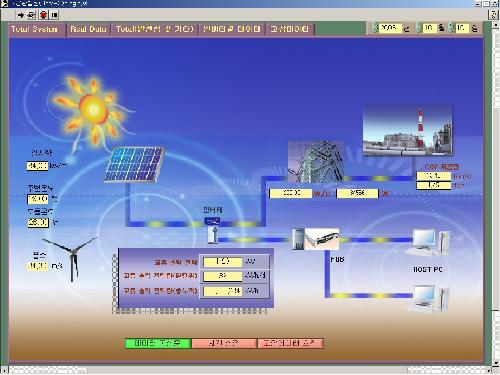Open the Total System tab
The height and width of the screenshot is (375, 500).
(x=34, y=29)
